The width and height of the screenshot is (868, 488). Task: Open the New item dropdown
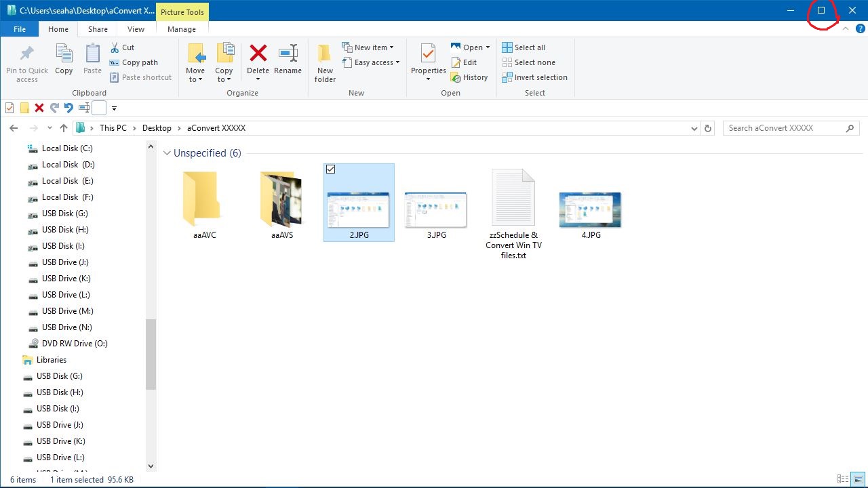368,47
